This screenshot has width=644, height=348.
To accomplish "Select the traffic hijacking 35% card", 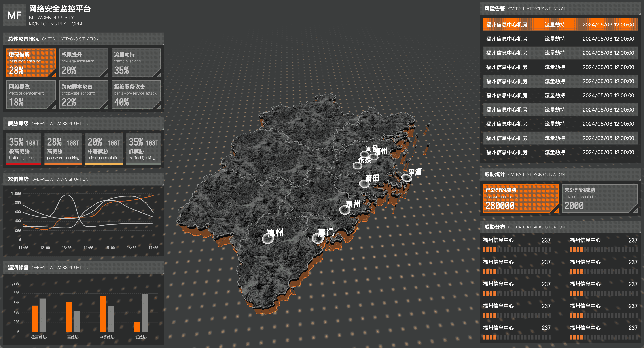I will (x=136, y=62).
